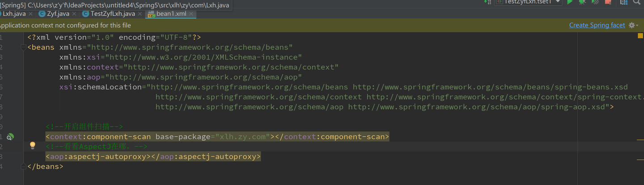Viewport: 644px width, 185px height.
Task: Click the yellow warning marker on scrollbar
Action: click(x=640, y=36)
